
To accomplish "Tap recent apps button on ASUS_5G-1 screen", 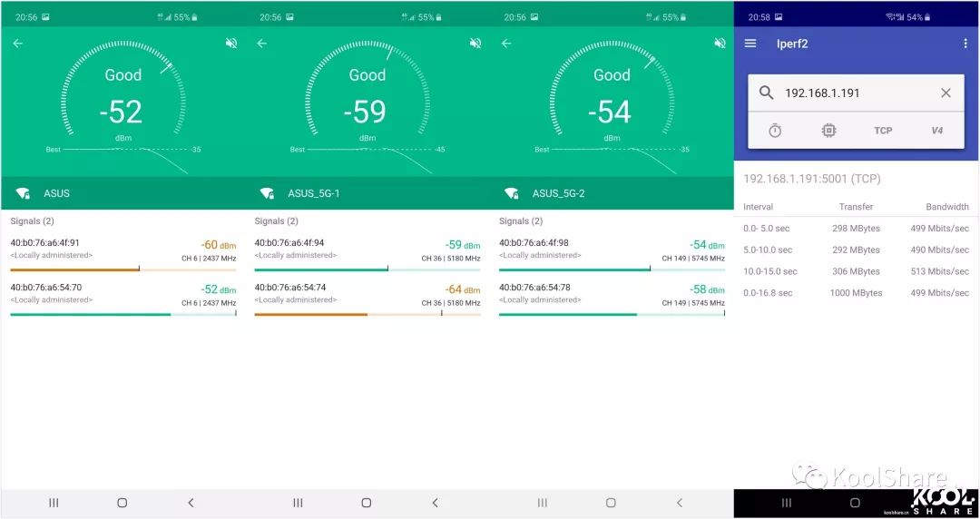I will pos(299,503).
